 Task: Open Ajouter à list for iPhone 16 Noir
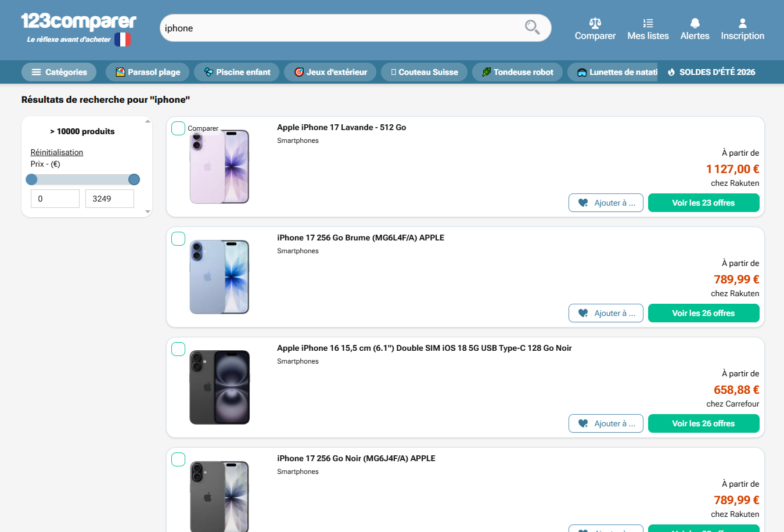(606, 423)
